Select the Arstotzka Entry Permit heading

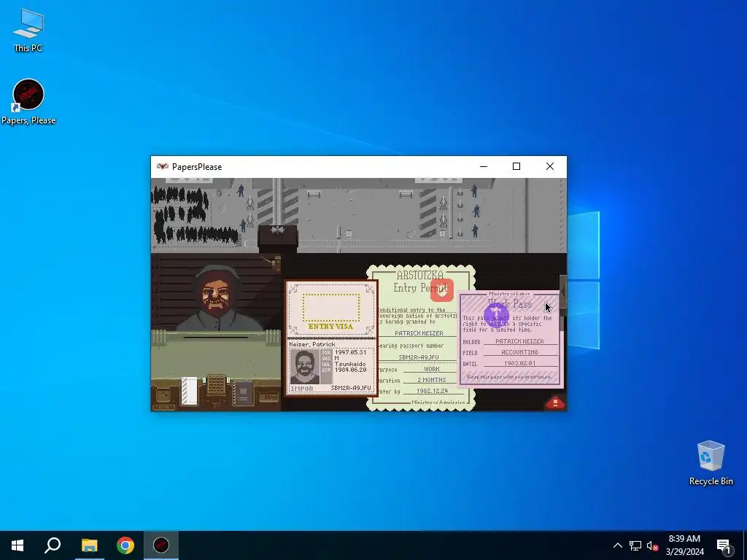[x=419, y=281]
